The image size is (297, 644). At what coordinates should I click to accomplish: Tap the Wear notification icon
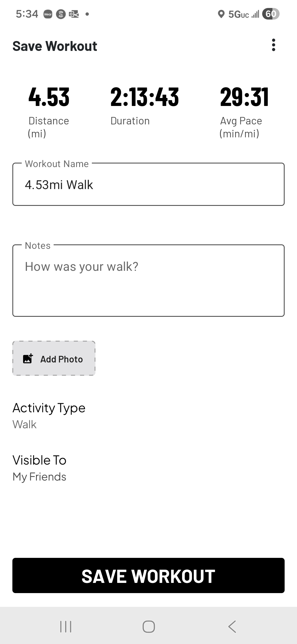[48, 14]
